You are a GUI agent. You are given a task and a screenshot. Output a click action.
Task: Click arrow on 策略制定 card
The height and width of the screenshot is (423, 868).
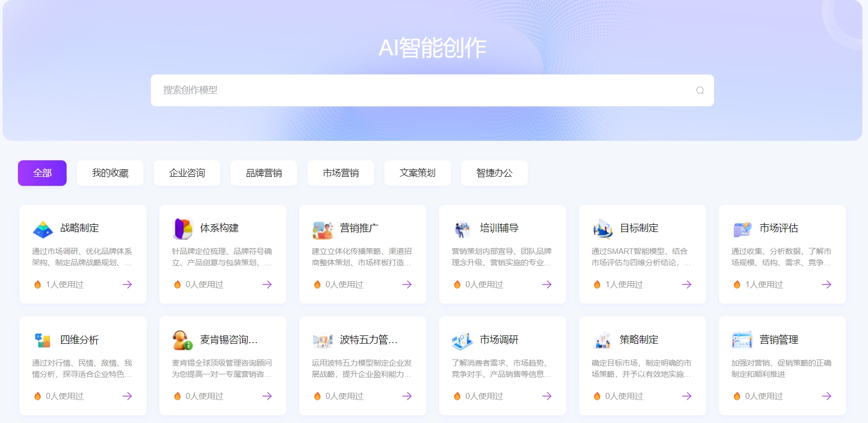(x=687, y=396)
